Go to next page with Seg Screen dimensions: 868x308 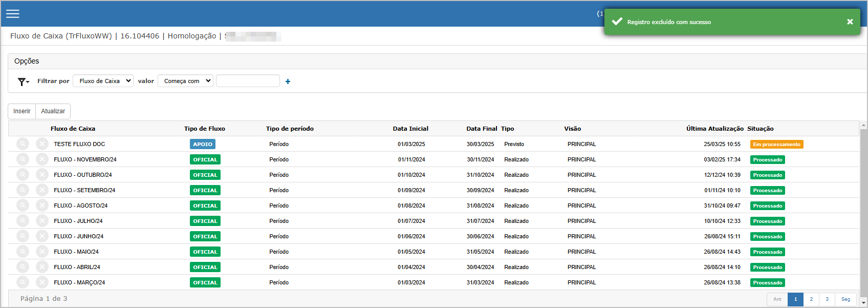(845, 299)
